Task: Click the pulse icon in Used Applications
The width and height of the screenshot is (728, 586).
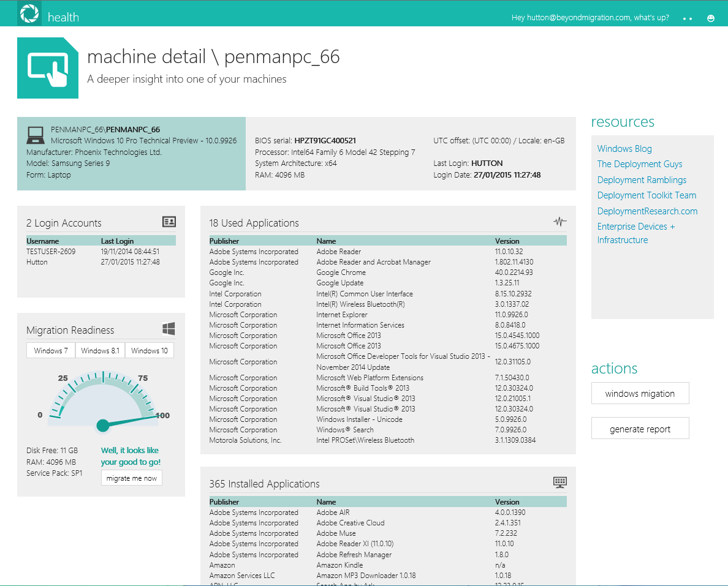Action: click(x=560, y=222)
